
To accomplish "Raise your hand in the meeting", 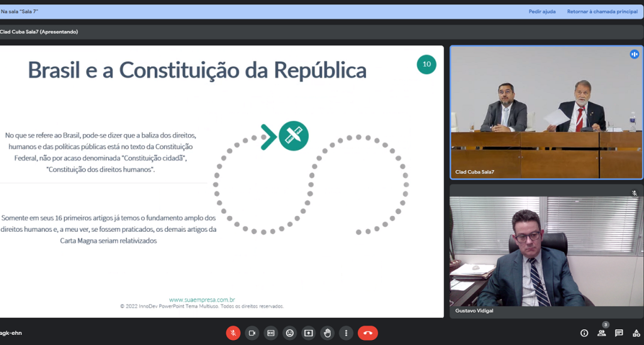I will click(327, 332).
